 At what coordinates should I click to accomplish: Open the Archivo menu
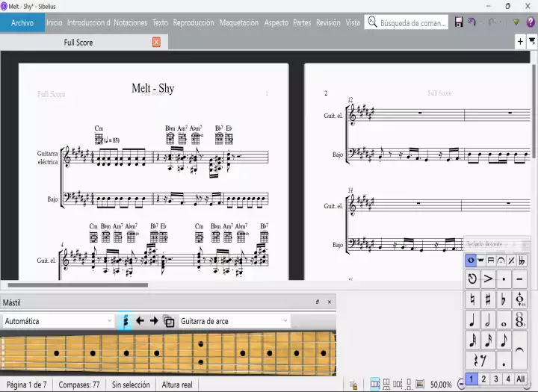tap(22, 22)
